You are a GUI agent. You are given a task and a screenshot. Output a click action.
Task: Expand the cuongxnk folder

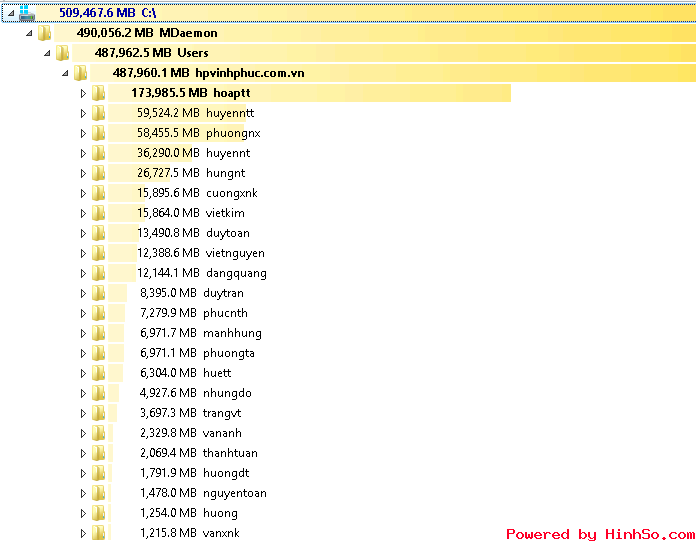tap(83, 193)
